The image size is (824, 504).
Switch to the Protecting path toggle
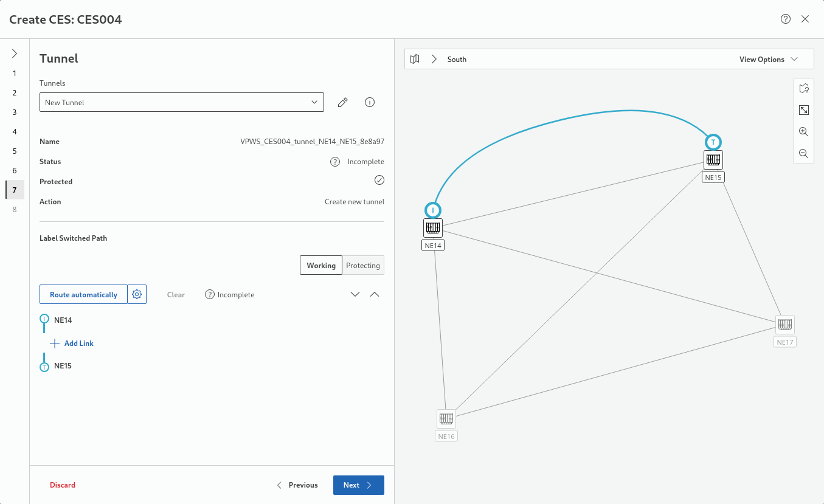tap(363, 265)
